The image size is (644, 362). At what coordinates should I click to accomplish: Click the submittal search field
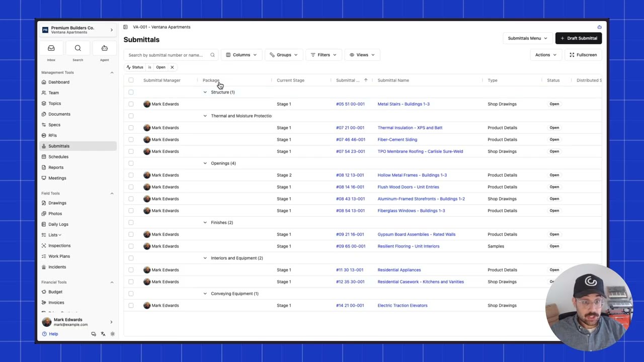[171, 55]
